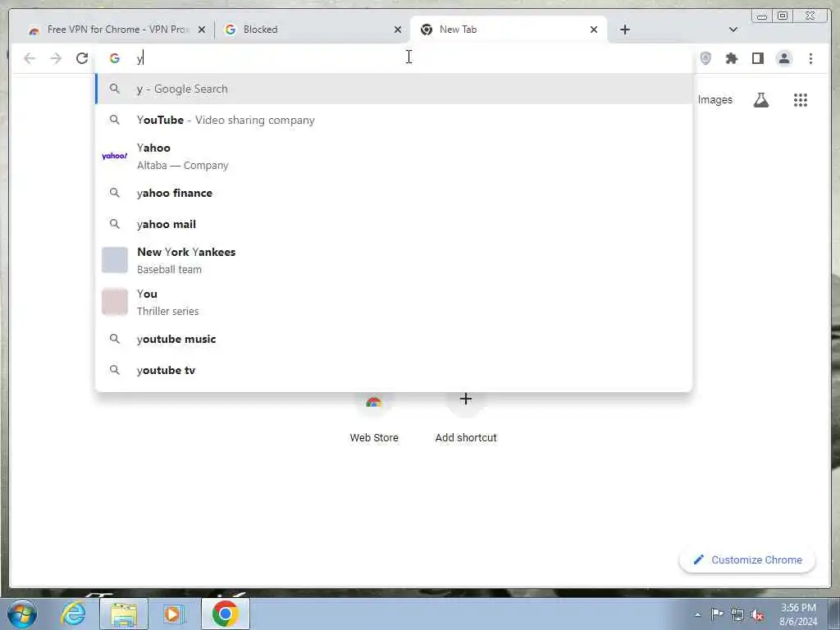Select the 'yahoo finance' suggestion
The width and height of the screenshot is (840, 630).
(394, 193)
